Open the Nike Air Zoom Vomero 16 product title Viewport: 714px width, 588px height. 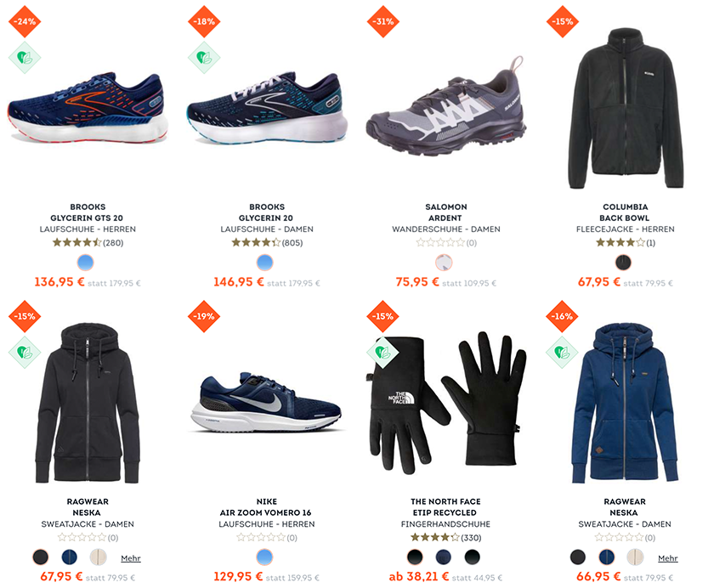266,512
